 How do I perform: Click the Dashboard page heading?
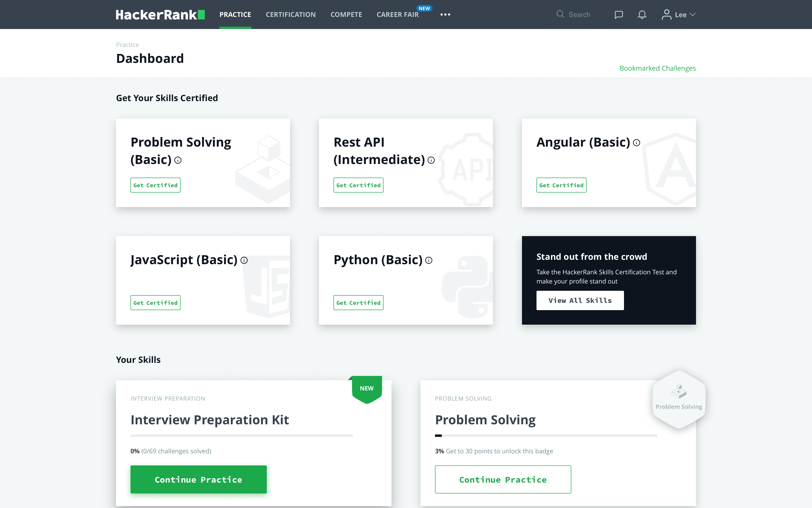coord(150,59)
